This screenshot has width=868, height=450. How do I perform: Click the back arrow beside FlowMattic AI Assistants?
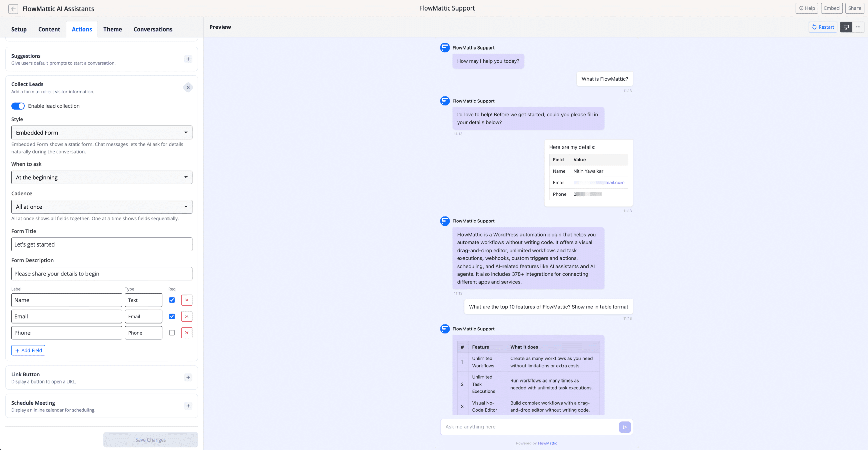coord(13,9)
